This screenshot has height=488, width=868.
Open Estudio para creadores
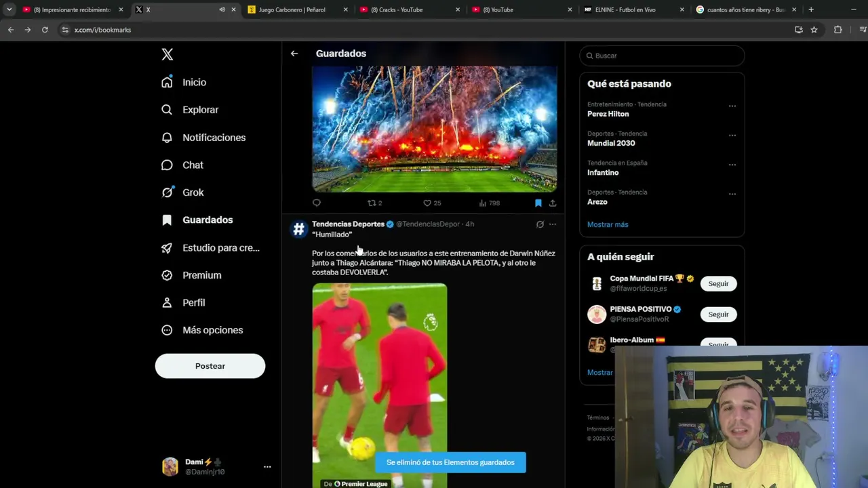(x=210, y=248)
